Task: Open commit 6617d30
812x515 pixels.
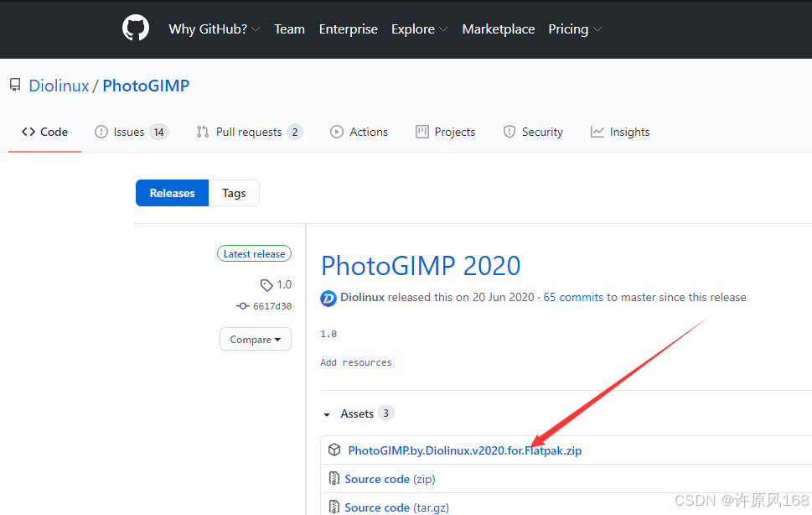Action: [x=272, y=306]
